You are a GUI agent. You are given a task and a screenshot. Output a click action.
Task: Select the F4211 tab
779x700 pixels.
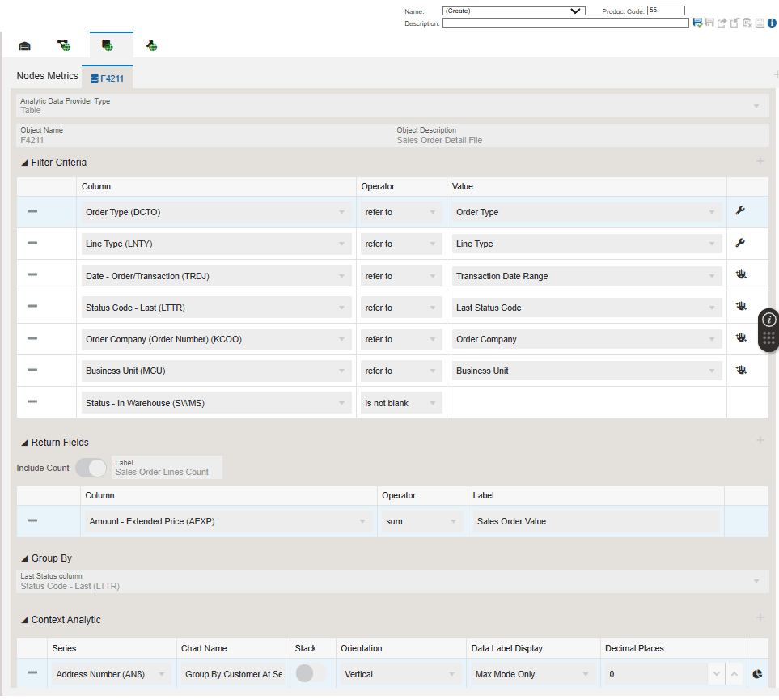tap(107, 78)
